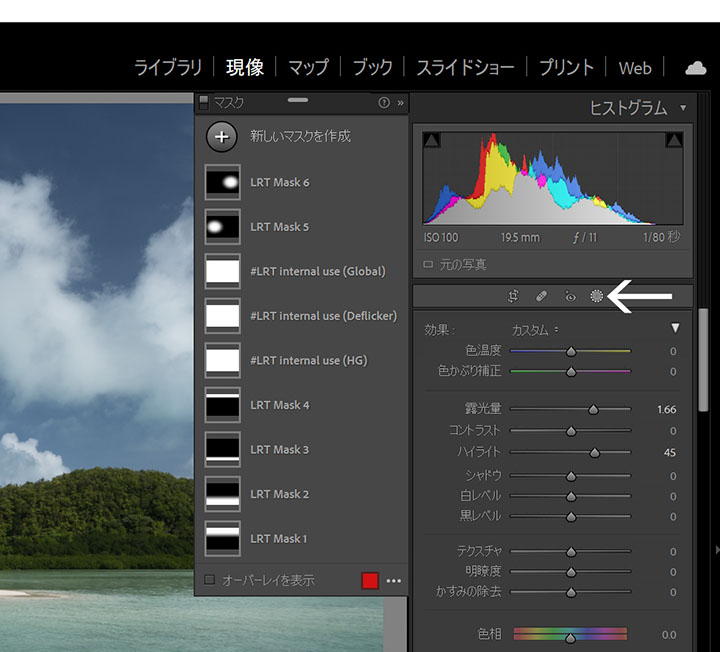Viewport: 720px width, 652px height.
Task: Click the cloud sync status icon
Action: [696, 68]
